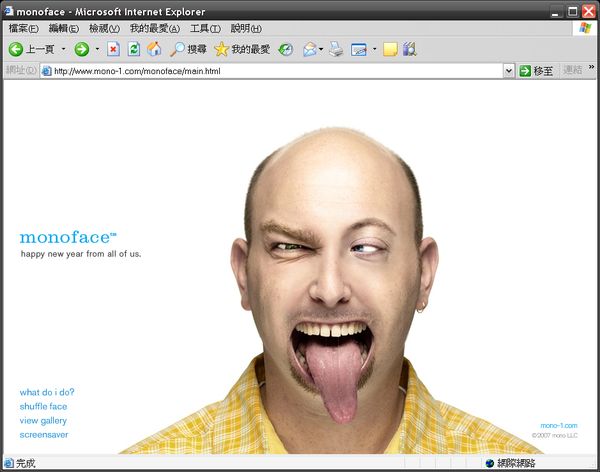Open the 工具(T) menu
This screenshot has width=600, height=472.
205,29
